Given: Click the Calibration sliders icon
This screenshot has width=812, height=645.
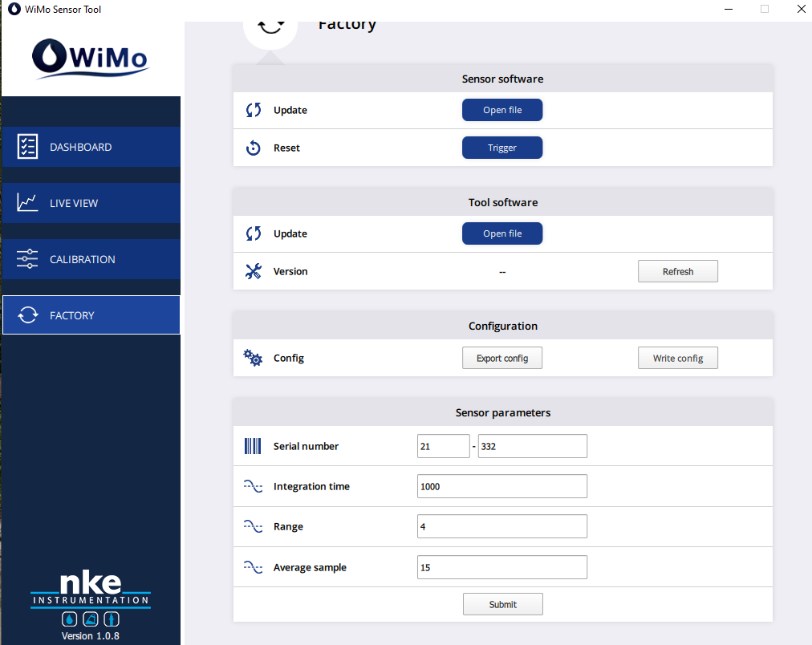Looking at the screenshot, I should tap(27, 259).
